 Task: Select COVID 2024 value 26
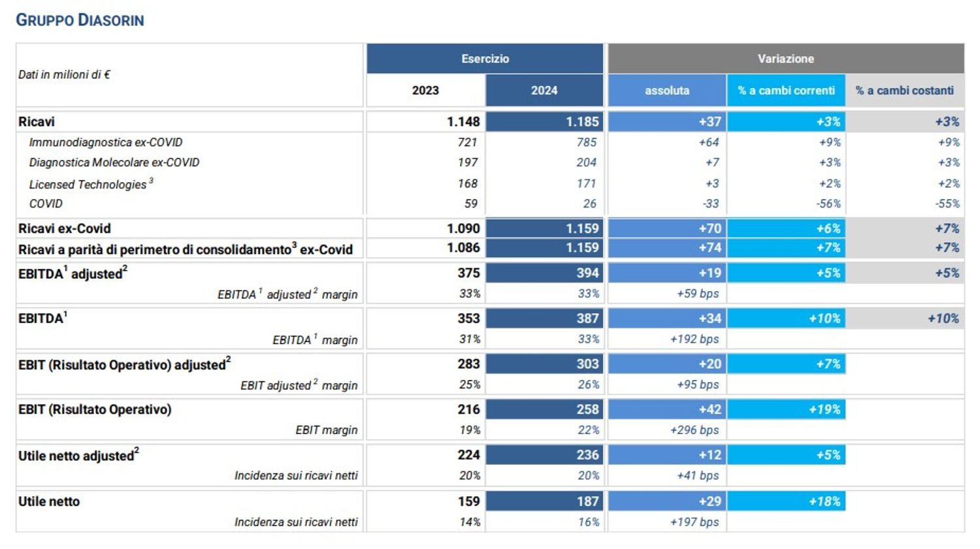tap(590, 204)
